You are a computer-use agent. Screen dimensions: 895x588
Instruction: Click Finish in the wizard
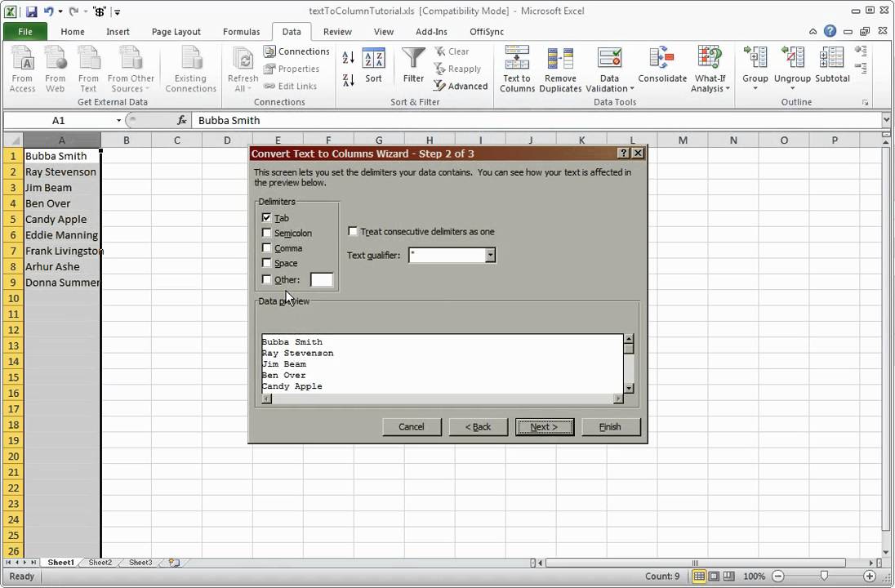(610, 426)
